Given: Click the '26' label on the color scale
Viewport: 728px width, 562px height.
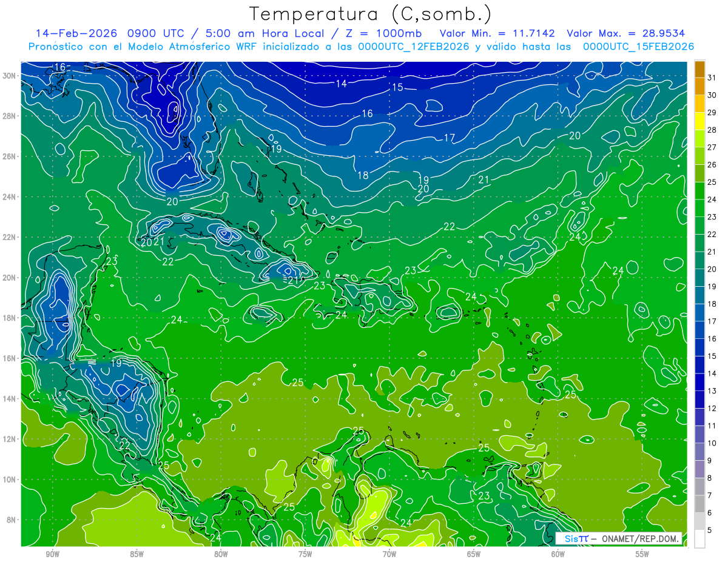Looking at the screenshot, I should [712, 164].
